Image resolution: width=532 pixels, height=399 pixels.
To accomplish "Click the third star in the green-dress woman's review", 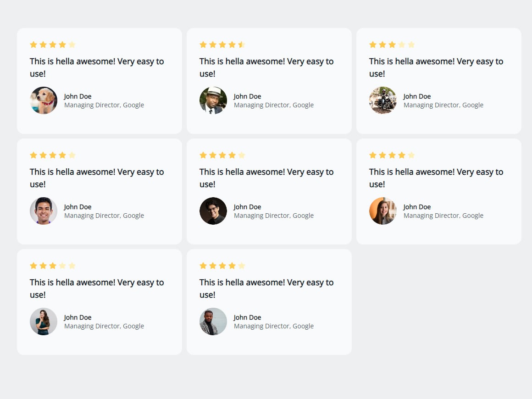I will [x=53, y=266].
